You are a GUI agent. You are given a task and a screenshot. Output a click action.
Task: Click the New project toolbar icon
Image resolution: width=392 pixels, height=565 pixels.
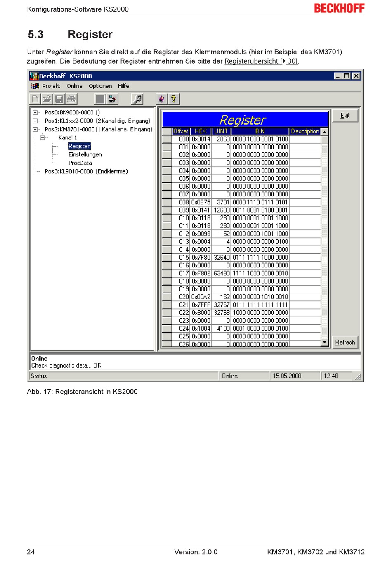[x=35, y=99]
